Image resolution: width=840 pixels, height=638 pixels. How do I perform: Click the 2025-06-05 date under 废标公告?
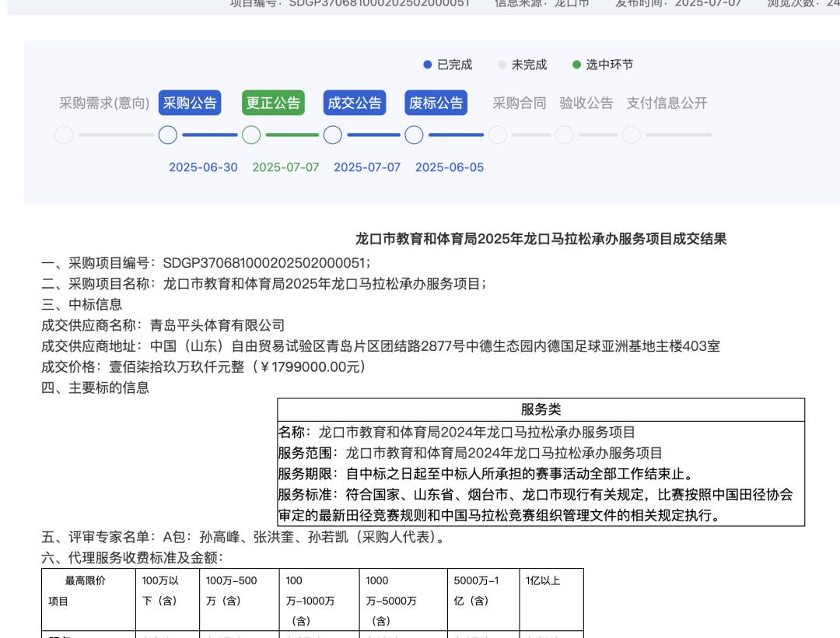coord(450,167)
